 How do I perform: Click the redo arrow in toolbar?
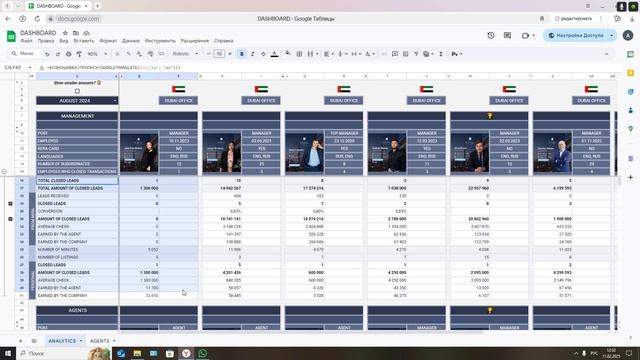pos(58,54)
